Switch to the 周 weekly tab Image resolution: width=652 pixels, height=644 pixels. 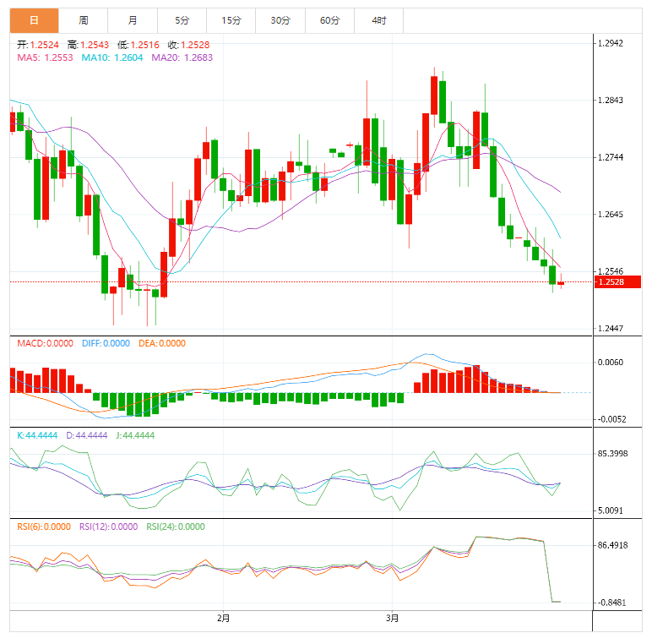83,20
